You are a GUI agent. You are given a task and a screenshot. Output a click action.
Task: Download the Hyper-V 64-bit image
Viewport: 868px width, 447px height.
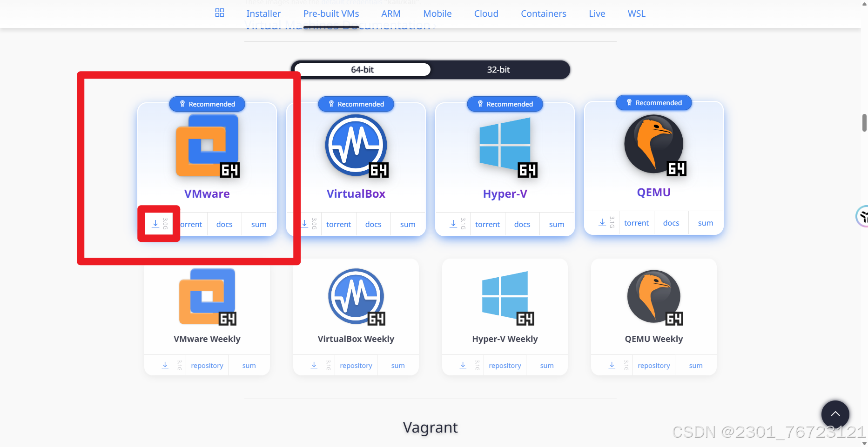tap(453, 224)
